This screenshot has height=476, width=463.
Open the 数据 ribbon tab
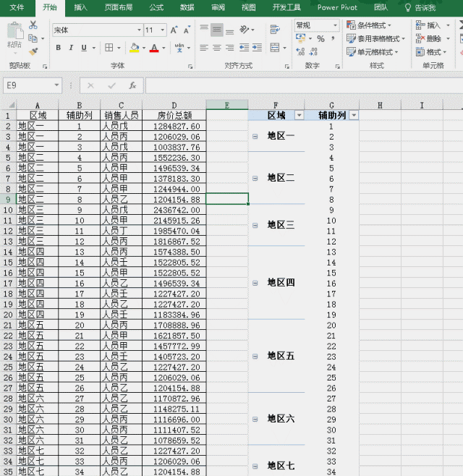pyautogui.click(x=187, y=7)
